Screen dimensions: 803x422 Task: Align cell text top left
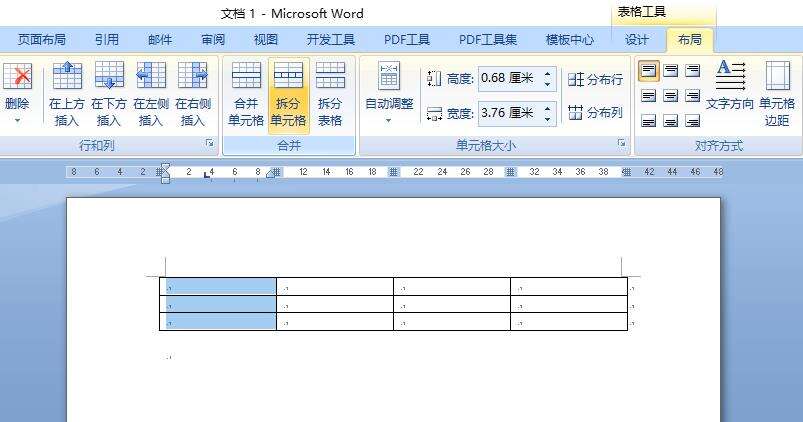coord(648,71)
